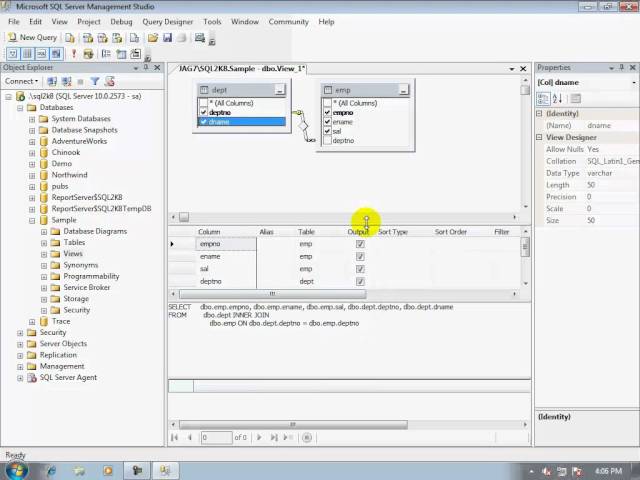Check All Columns in emp table
The image size is (640, 480).
(327, 103)
